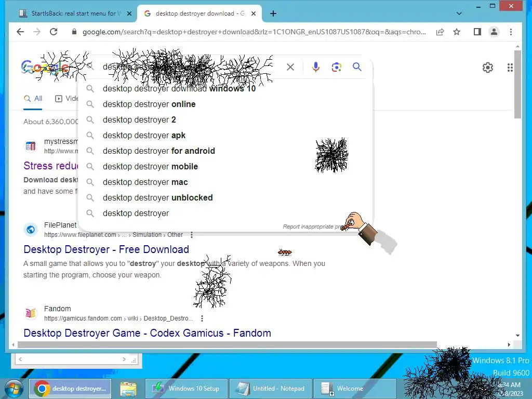This screenshot has height=399, width=532.
Task: Click the scroll down arrow of page
Action: [517, 336]
